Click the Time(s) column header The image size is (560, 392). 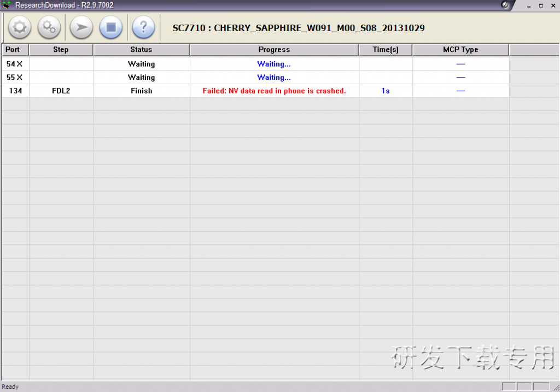point(386,49)
